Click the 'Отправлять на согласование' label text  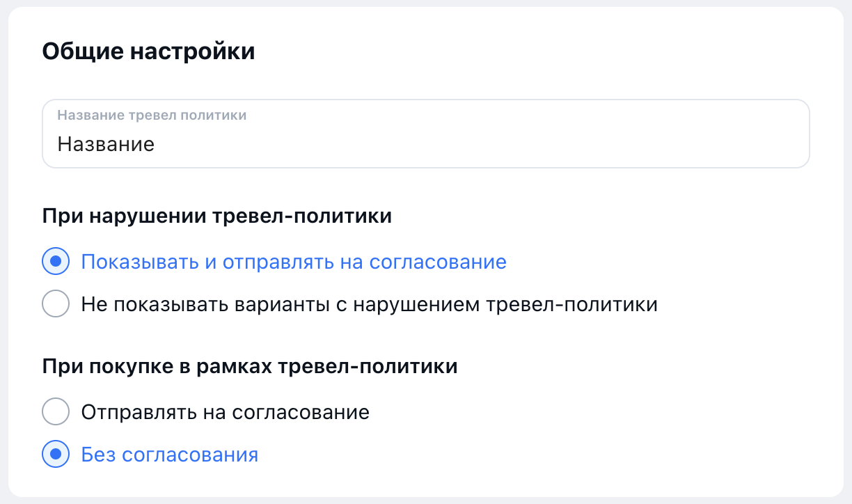(226, 412)
